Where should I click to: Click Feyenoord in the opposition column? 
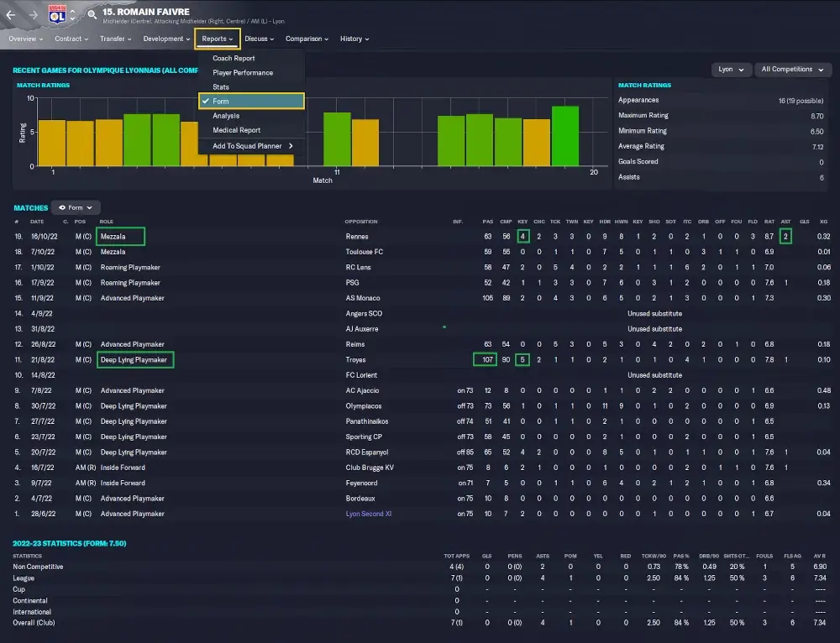pos(361,483)
